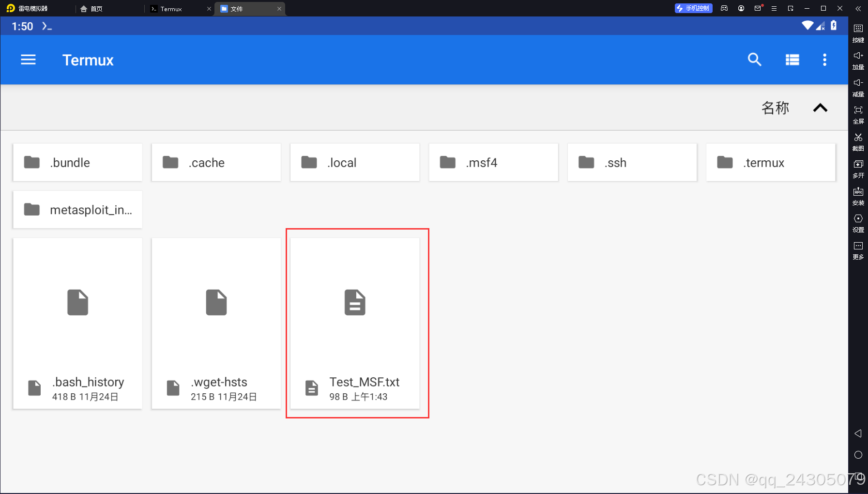Decrease volume with 减量
Screen dimensions: 868x494
pyautogui.click(x=858, y=88)
